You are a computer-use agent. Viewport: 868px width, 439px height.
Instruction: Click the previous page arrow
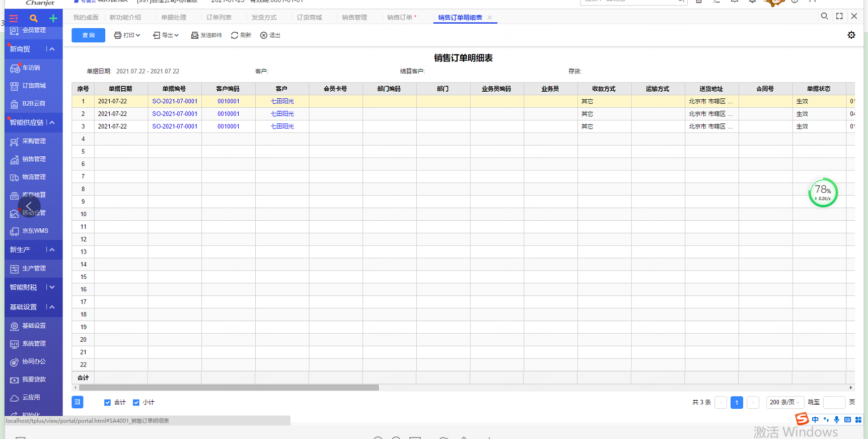point(721,402)
